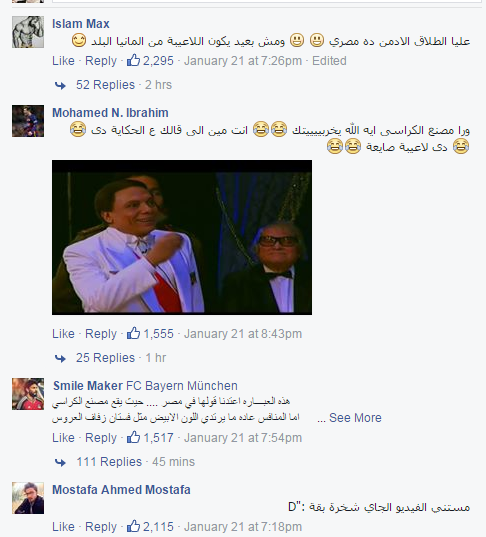486x537 pixels.
Task: Click thumbs-up icon showing 2,115 likes
Action: (133, 526)
